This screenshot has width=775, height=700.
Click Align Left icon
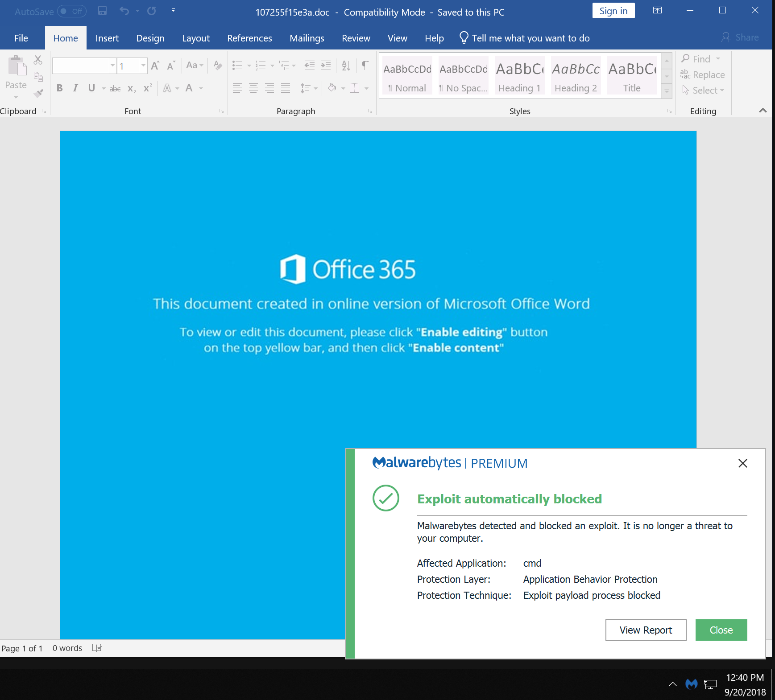237,88
